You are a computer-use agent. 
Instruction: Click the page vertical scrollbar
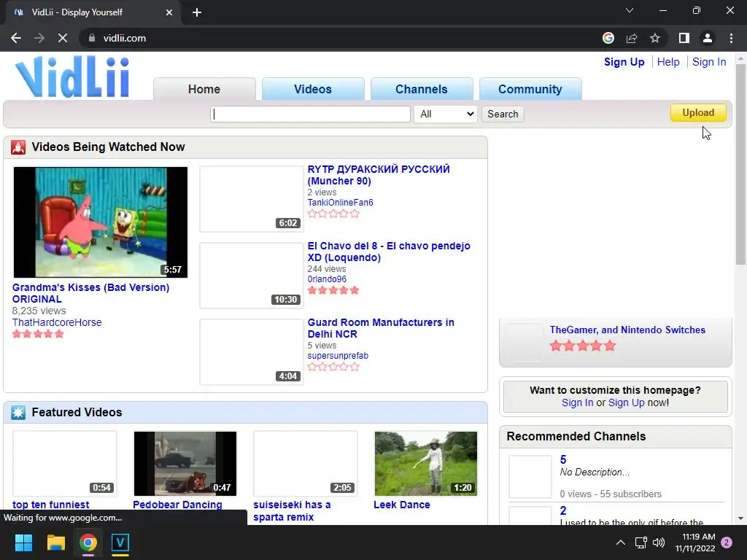click(740, 164)
